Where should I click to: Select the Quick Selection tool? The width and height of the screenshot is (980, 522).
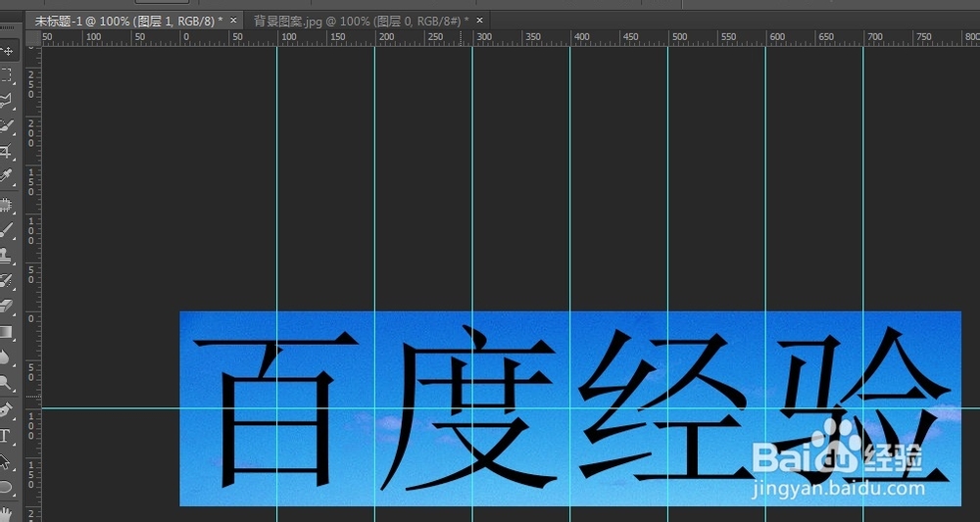coord(6,126)
